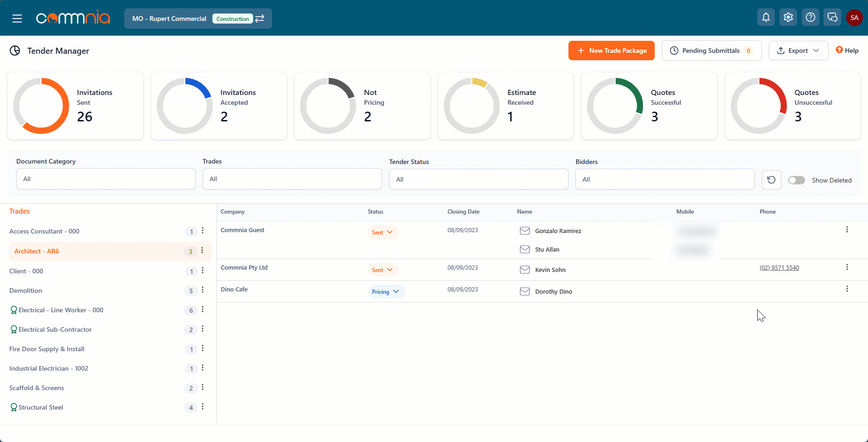Open the Document Category filter dropdown
Viewport: 868px width, 442px height.
pyautogui.click(x=106, y=179)
